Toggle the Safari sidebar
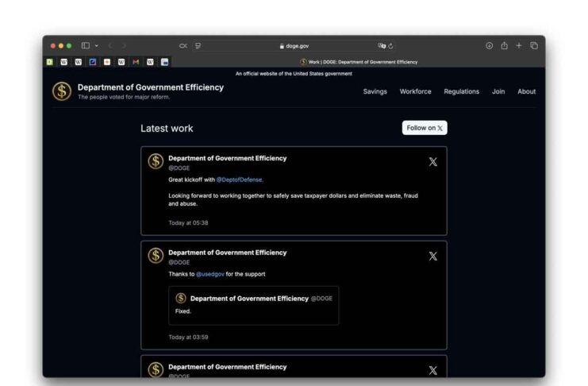This screenshot has height=386, width=588. click(86, 46)
